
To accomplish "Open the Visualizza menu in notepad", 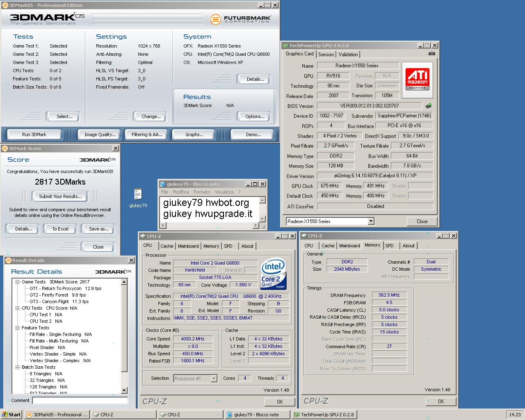I will coord(224,192).
